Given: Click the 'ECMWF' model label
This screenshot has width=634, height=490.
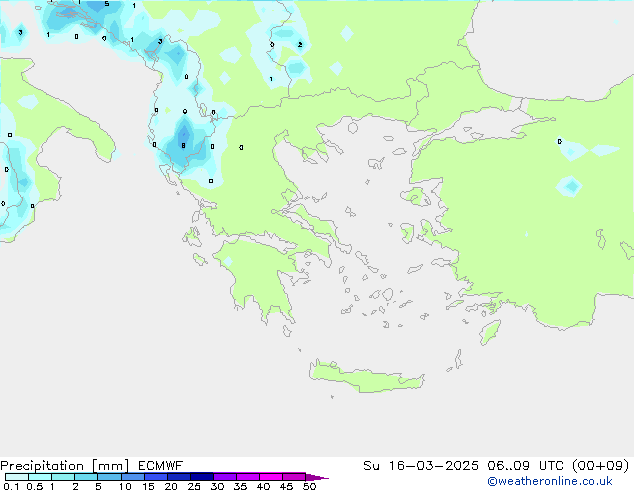Looking at the screenshot, I should coord(161,466).
